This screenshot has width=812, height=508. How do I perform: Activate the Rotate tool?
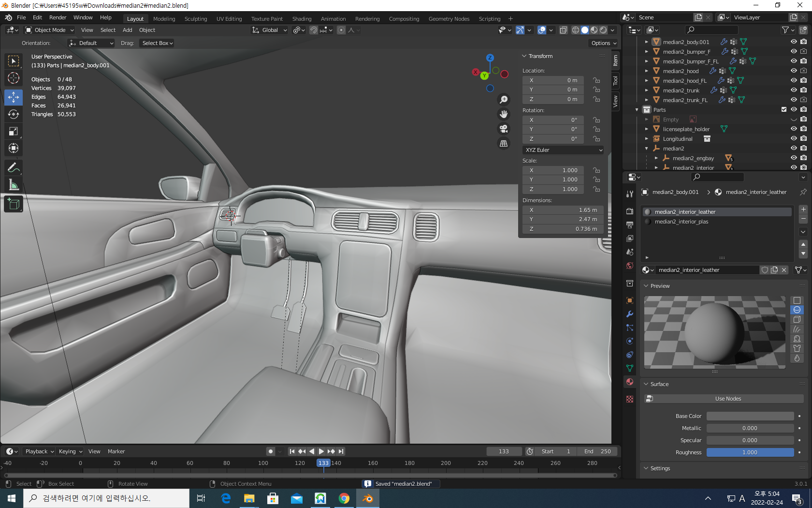(14, 114)
